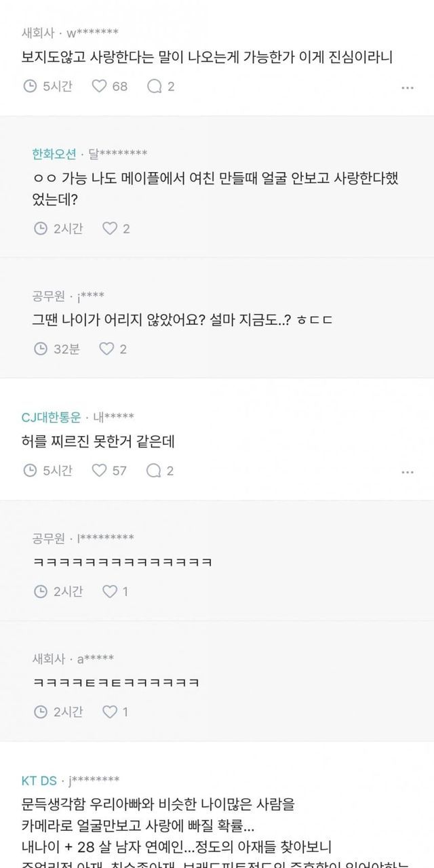Screen dimensions: 434x868
Task: Like the CJ대한통운 comment with 57 likes
Action: pyautogui.click(x=100, y=470)
